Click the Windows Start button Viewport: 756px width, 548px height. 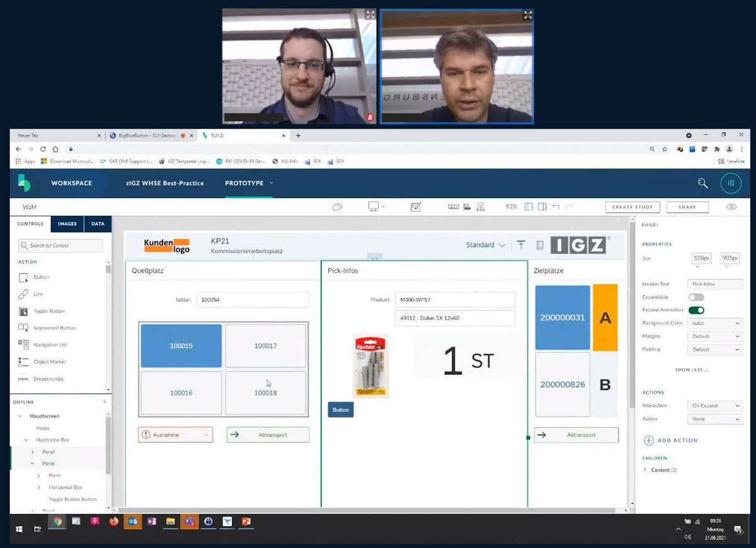click(19, 528)
